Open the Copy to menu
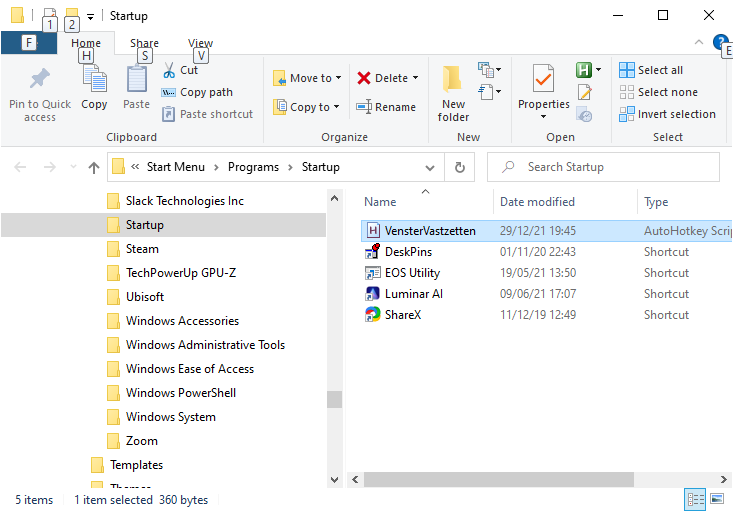The image size is (733, 512). point(306,107)
